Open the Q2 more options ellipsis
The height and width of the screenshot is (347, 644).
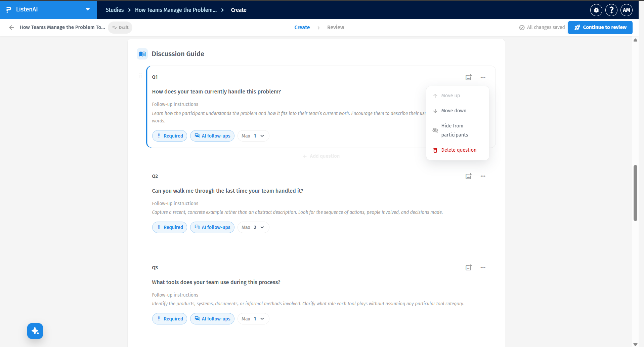pyautogui.click(x=483, y=176)
